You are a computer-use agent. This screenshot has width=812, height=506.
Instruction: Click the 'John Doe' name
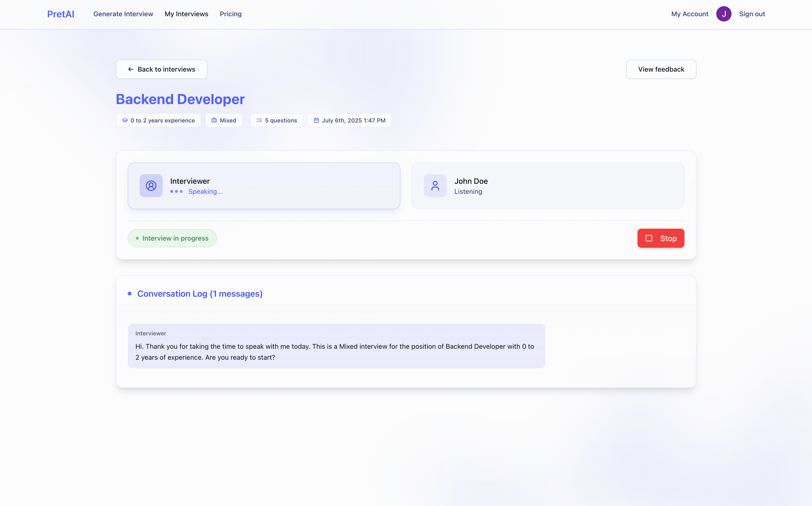coord(471,181)
